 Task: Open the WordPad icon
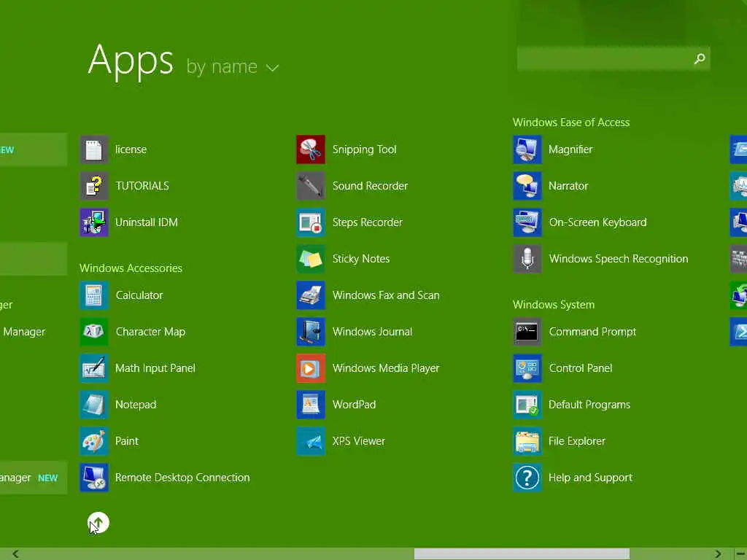[311, 405]
